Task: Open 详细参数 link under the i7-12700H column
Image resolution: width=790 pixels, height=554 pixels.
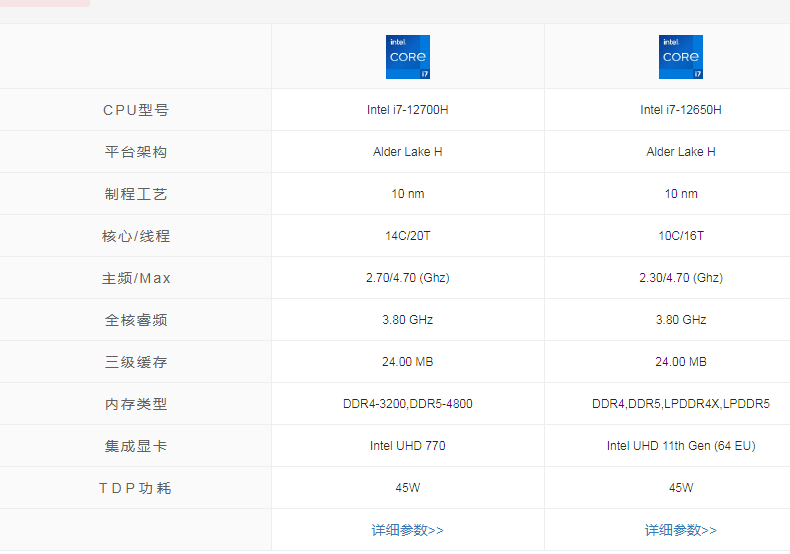Action: (407, 530)
